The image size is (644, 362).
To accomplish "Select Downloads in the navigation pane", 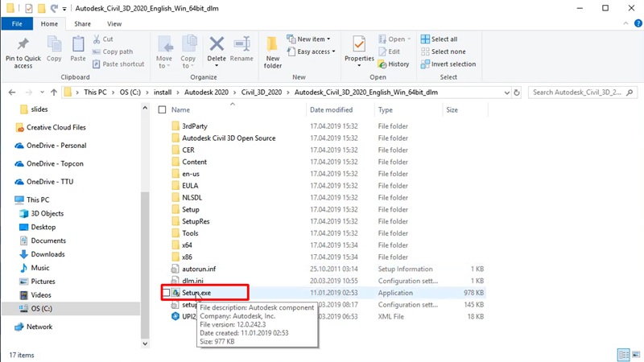I will [x=47, y=254].
